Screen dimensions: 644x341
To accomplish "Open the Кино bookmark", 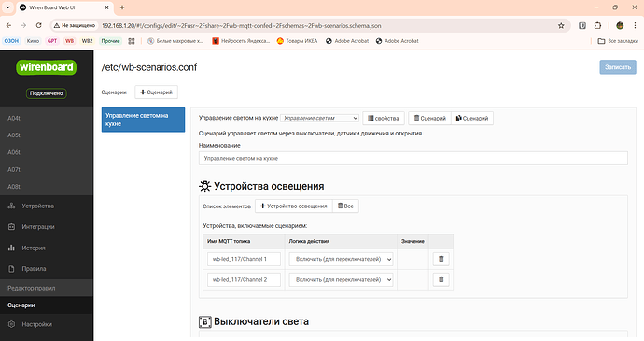I will 33,41.
